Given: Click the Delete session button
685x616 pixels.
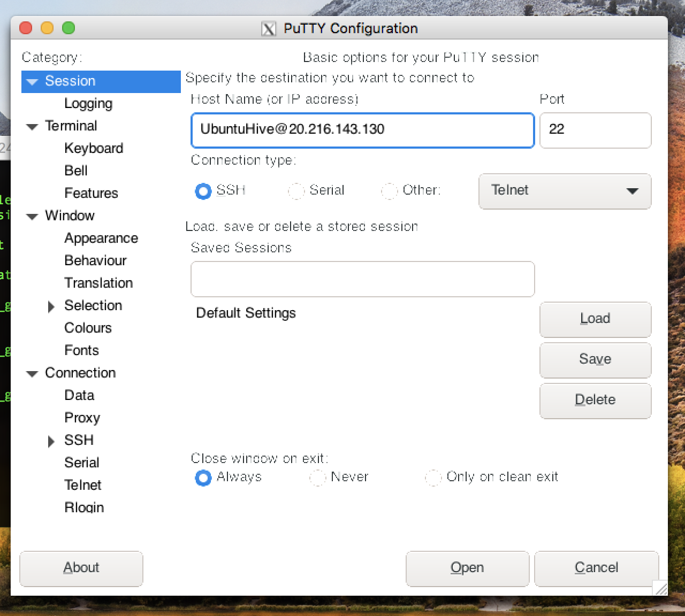Looking at the screenshot, I should (x=595, y=401).
